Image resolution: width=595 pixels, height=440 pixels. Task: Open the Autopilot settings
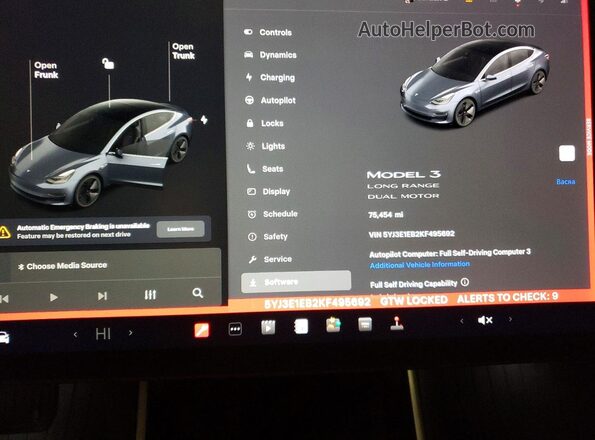[271, 101]
